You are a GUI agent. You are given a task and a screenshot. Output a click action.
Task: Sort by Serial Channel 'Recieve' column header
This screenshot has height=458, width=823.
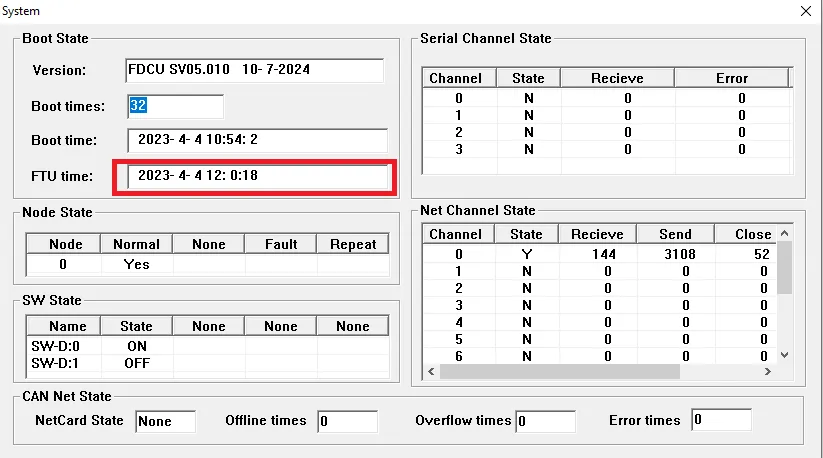[617, 78]
